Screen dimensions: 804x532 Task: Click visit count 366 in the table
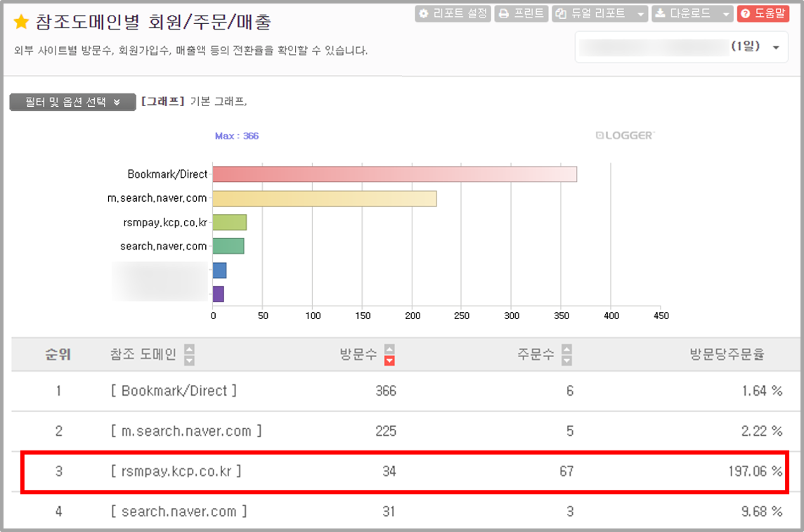pos(386,391)
